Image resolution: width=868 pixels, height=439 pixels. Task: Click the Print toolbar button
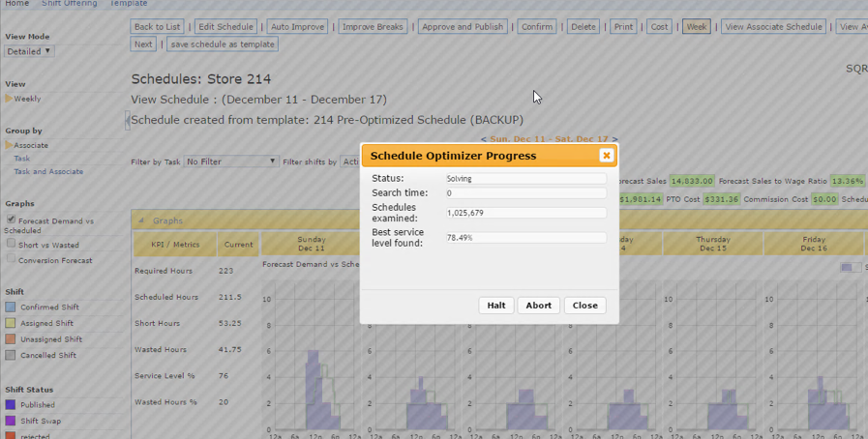point(623,26)
